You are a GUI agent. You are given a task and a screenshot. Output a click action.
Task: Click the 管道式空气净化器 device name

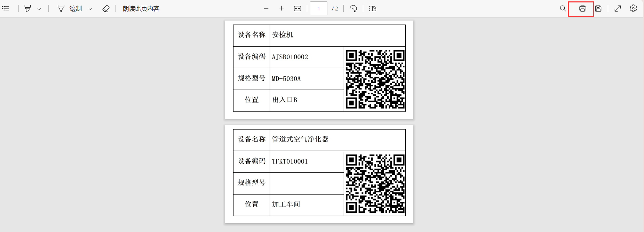click(300, 139)
